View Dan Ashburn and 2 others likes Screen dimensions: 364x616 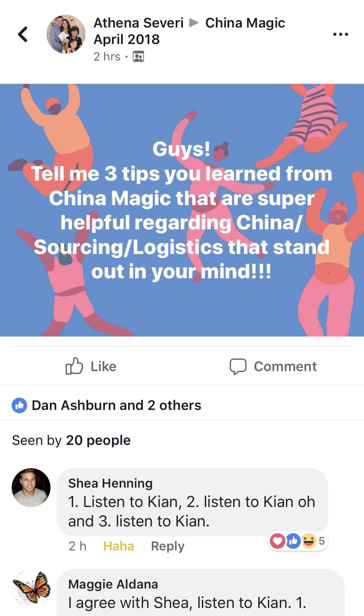click(x=116, y=405)
